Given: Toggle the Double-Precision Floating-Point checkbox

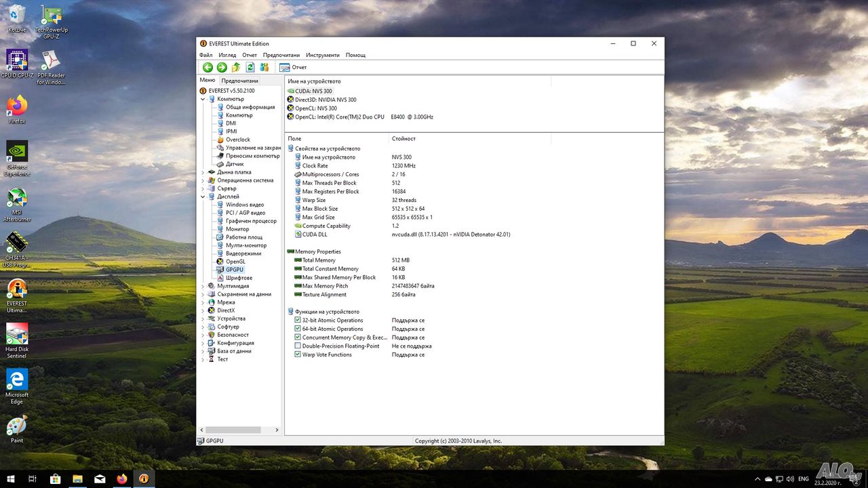Looking at the screenshot, I should (x=298, y=346).
